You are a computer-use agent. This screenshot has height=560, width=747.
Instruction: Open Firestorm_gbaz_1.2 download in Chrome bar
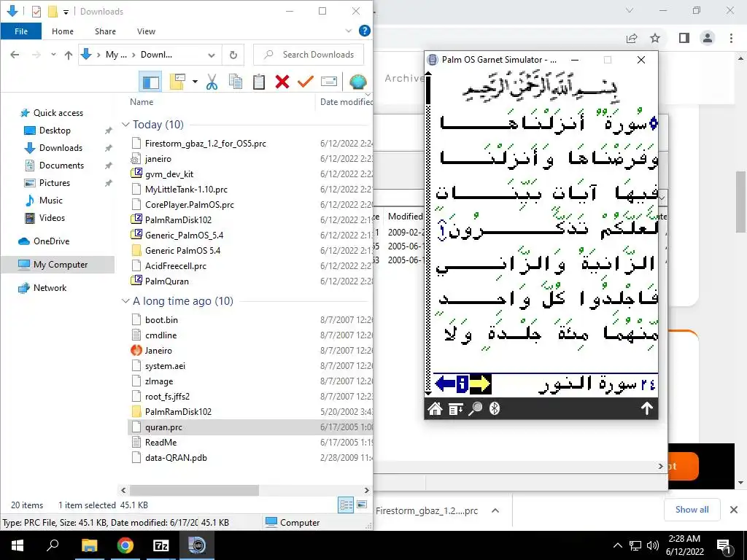point(427,511)
